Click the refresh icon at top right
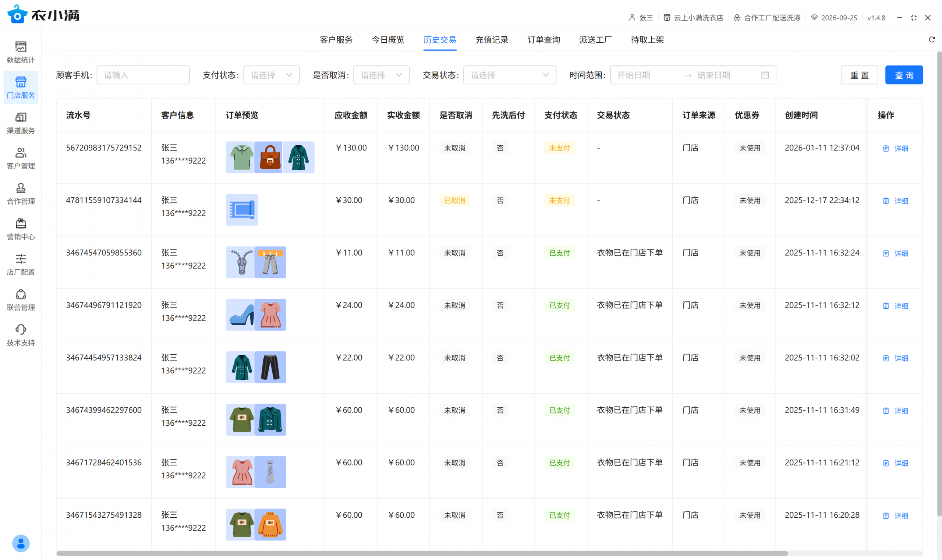The image size is (942, 560). (x=931, y=40)
